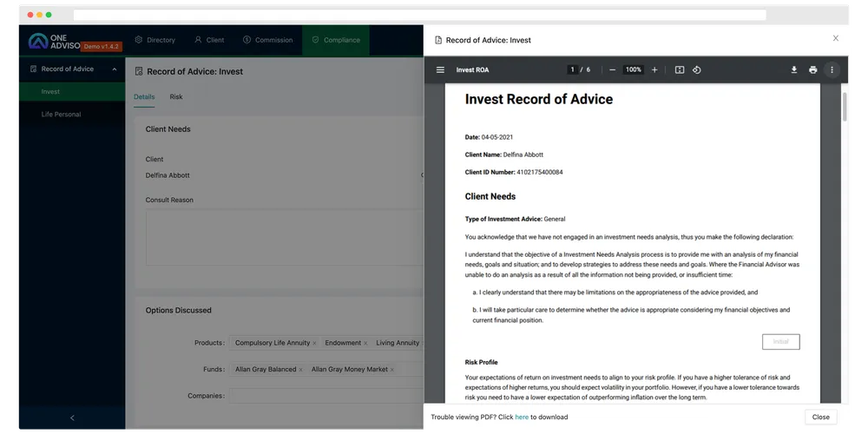Click the browser address bar

(x=419, y=15)
